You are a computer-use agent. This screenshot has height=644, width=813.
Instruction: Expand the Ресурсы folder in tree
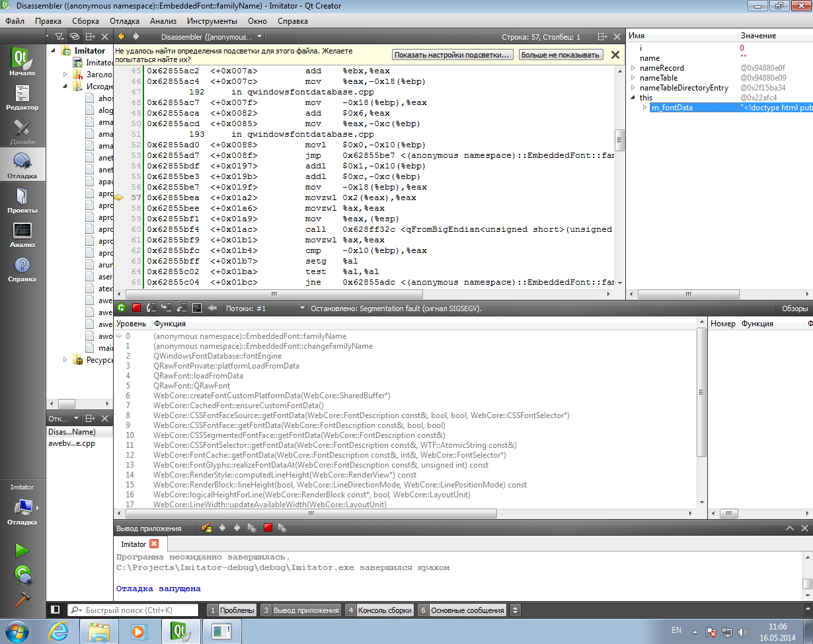click(65, 360)
